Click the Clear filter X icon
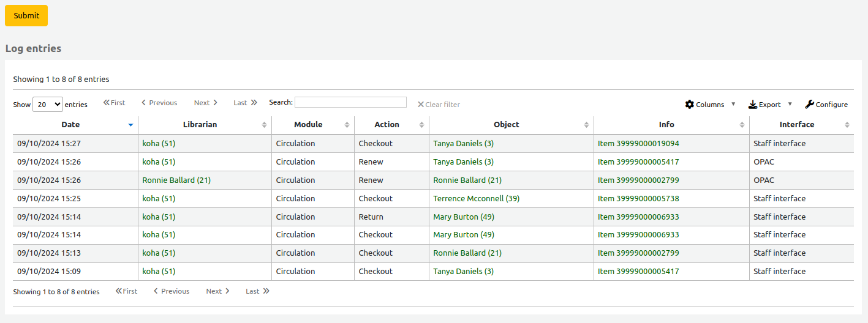 click(421, 105)
